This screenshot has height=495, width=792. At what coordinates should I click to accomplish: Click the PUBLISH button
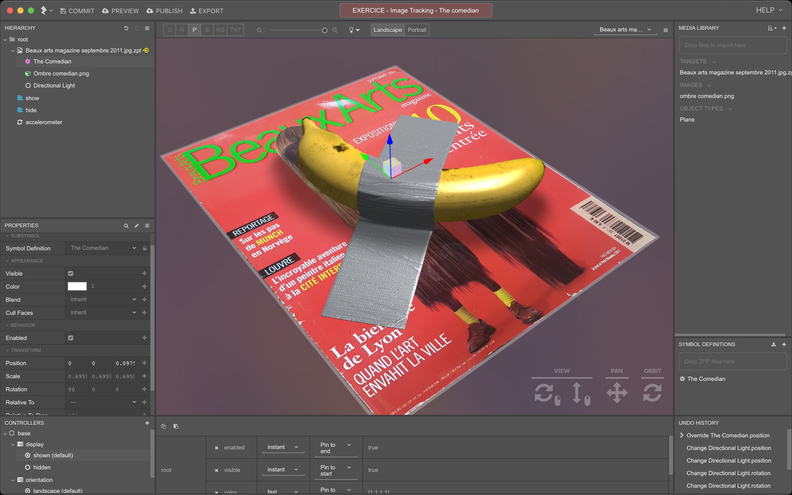[x=164, y=10]
